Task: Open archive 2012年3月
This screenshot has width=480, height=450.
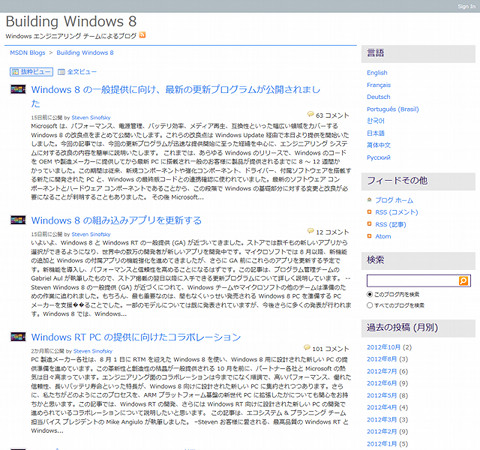Action: [x=382, y=420]
